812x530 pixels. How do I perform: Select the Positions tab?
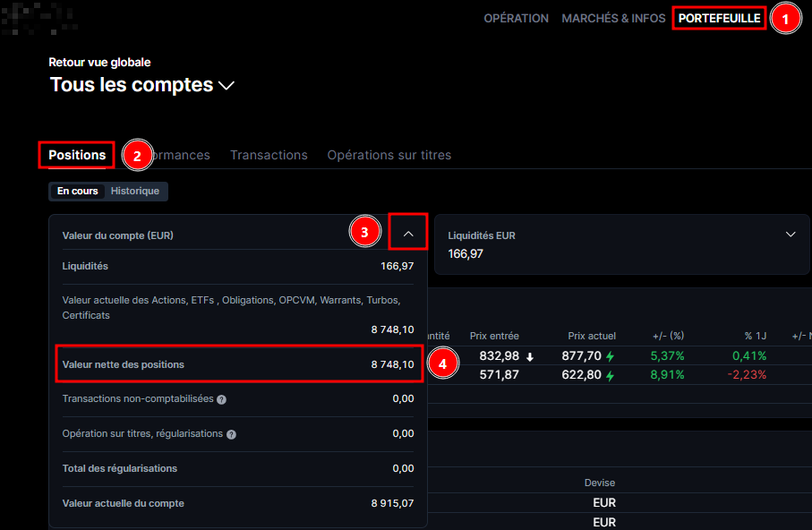(x=77, y=155)
